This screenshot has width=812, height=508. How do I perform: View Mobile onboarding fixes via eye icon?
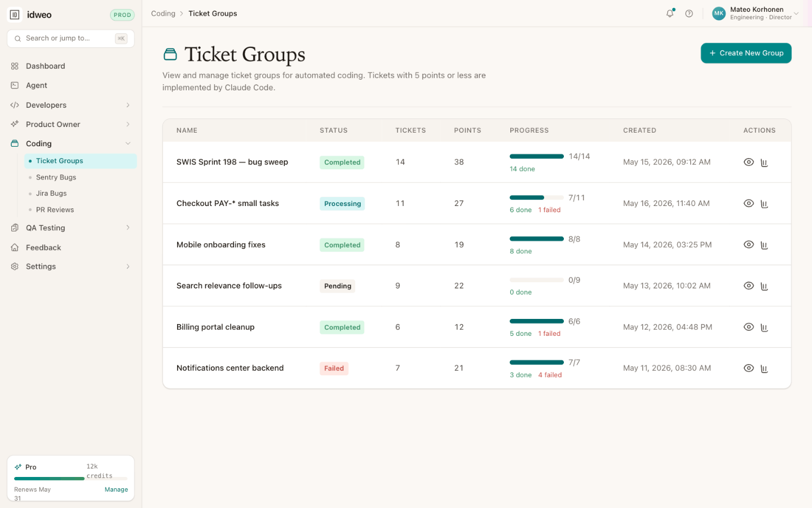click(749, 244)
